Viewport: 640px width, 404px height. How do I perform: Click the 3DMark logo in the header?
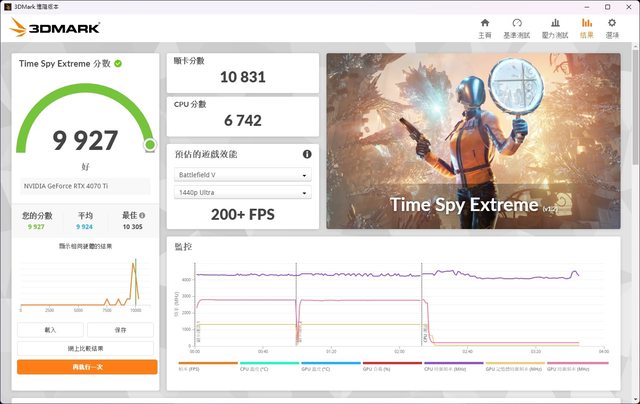tap(55, 27)
